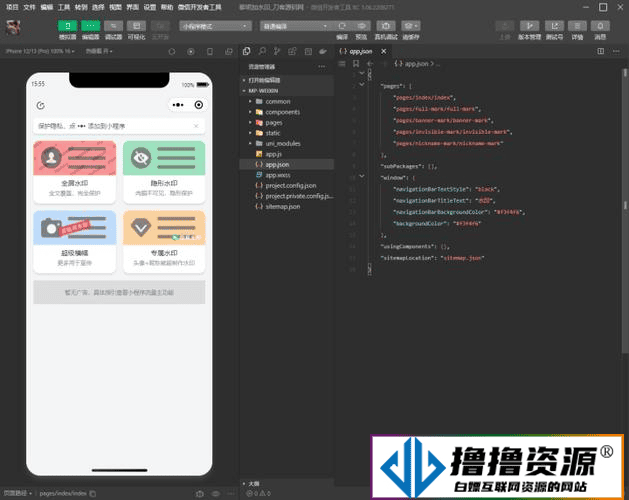Expand the common folder
Screen dimensions: 629x500
tap(287, 102)
